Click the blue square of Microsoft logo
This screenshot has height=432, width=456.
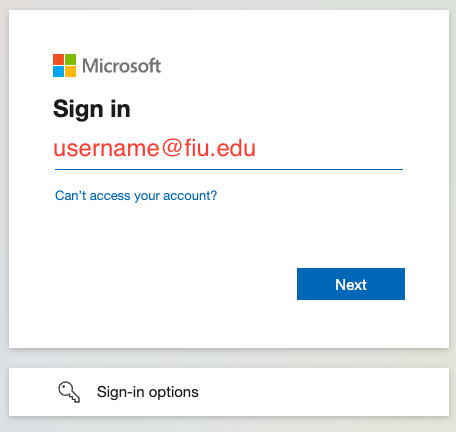coord(58,71)
